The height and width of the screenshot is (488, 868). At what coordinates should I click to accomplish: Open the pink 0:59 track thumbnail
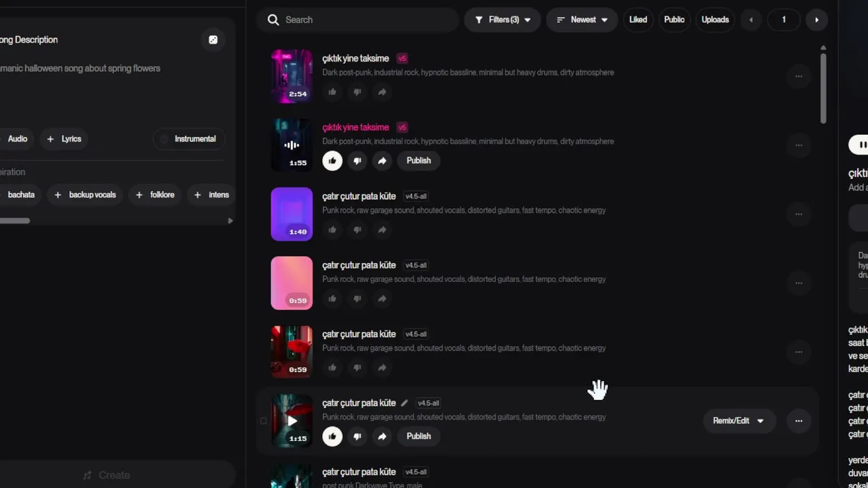(x=292, y=283)
